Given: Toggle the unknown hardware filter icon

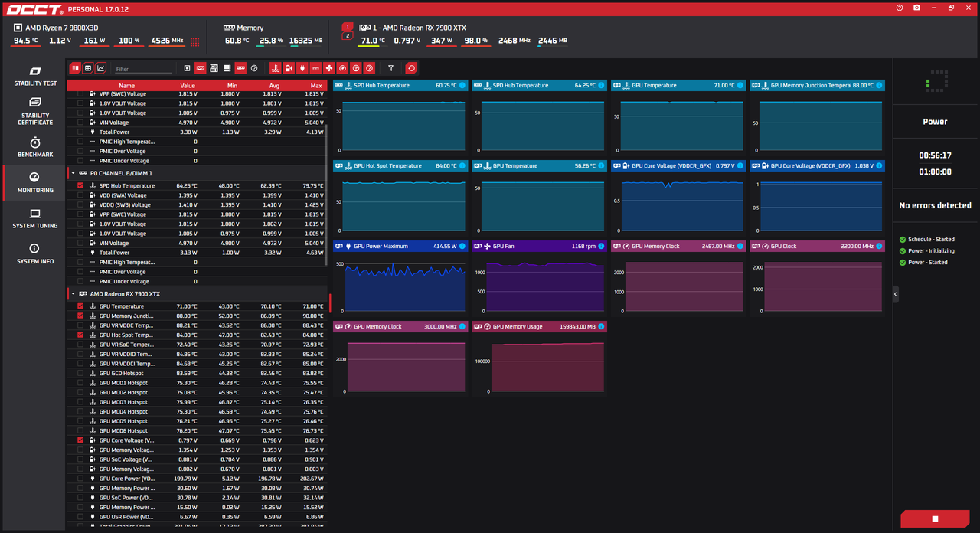Looking at the screenshot, I should pyautogui.click(x=254, y=68).
